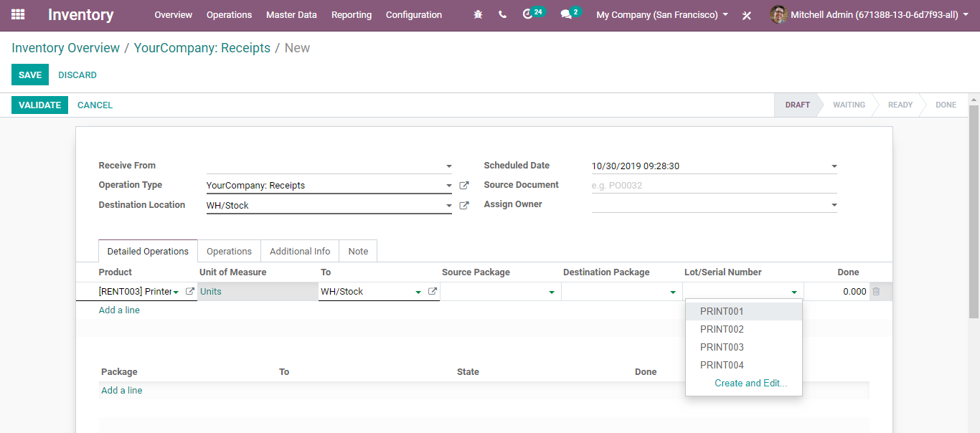Click the debug bug icon
Screen dimensions: 980x433
479,14
